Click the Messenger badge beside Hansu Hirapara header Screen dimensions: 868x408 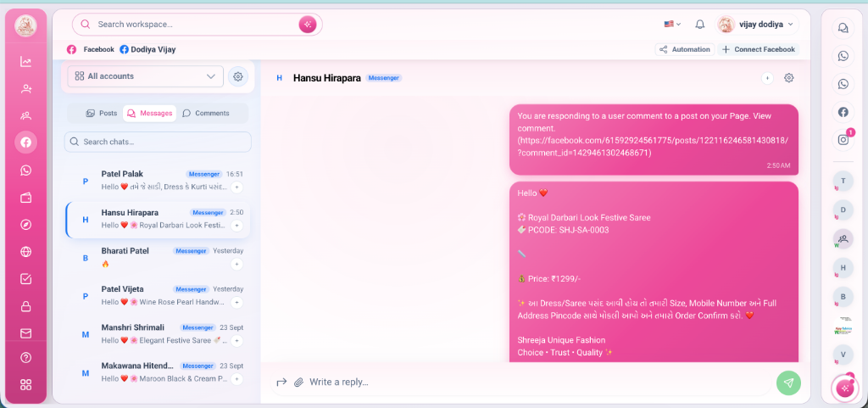(384, 78)
